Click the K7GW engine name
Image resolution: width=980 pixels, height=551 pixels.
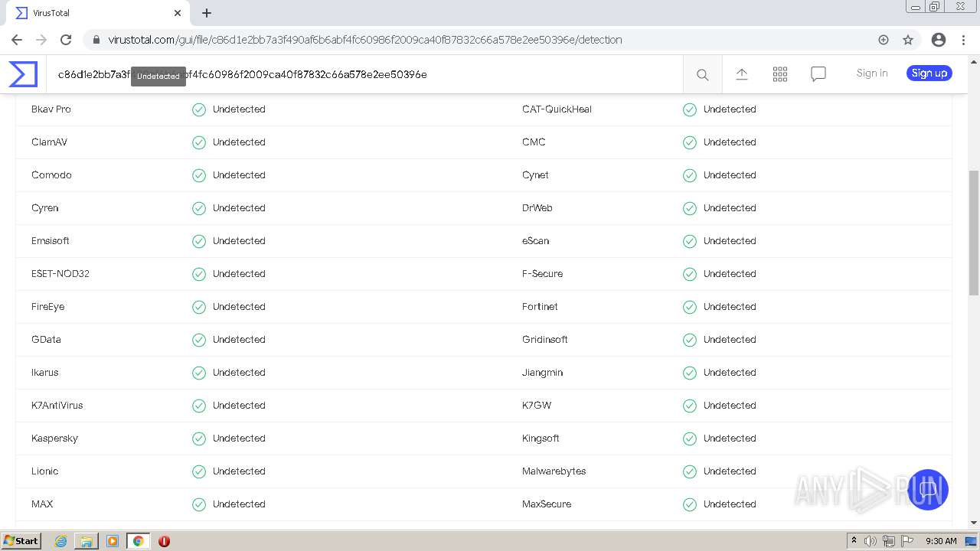click(x=537, y=406)
